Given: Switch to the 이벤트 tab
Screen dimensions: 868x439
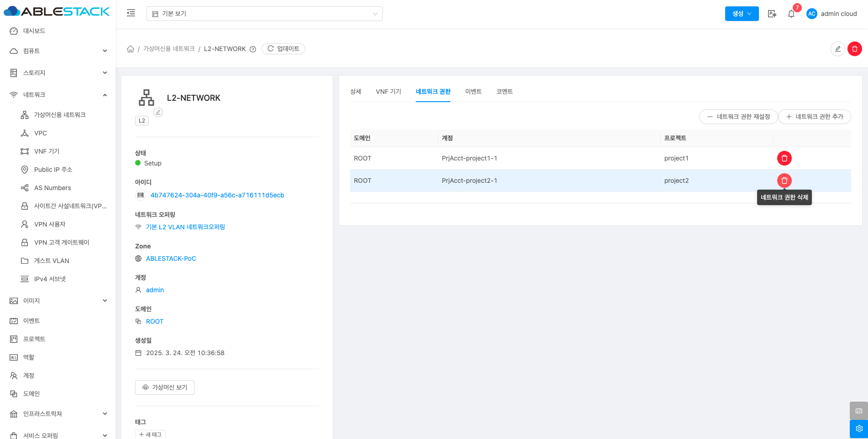Looking at the screenshot, I should coord(473,92).
